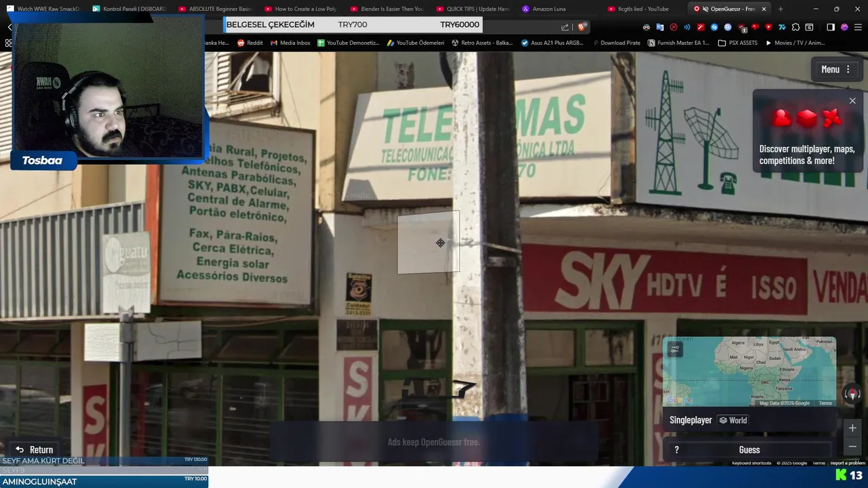Click the red pencil extension icon
This screenshot has height=488, width=868.
701,27
